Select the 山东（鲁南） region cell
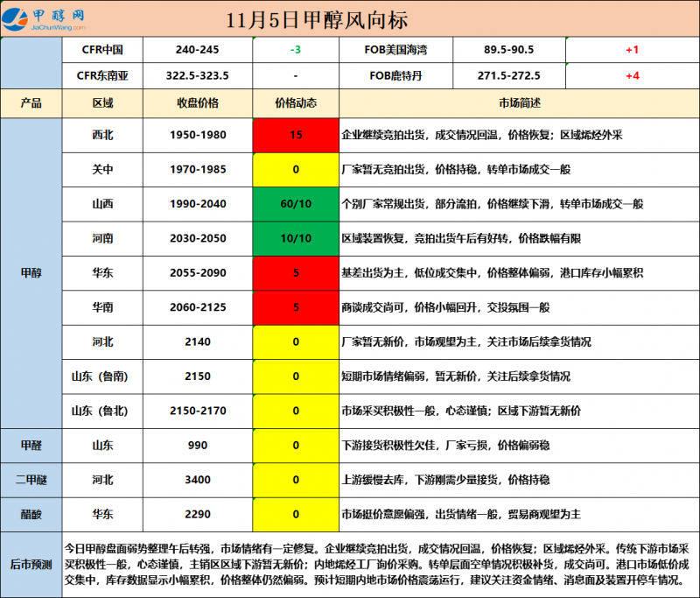The width and height of the screenshot is (700, 598). coord(102,376)
